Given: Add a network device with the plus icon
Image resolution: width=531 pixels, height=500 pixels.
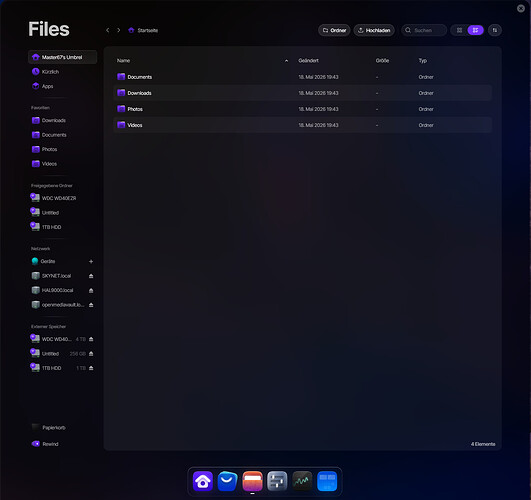Looking at the screenshot, I should coord(91,262).
